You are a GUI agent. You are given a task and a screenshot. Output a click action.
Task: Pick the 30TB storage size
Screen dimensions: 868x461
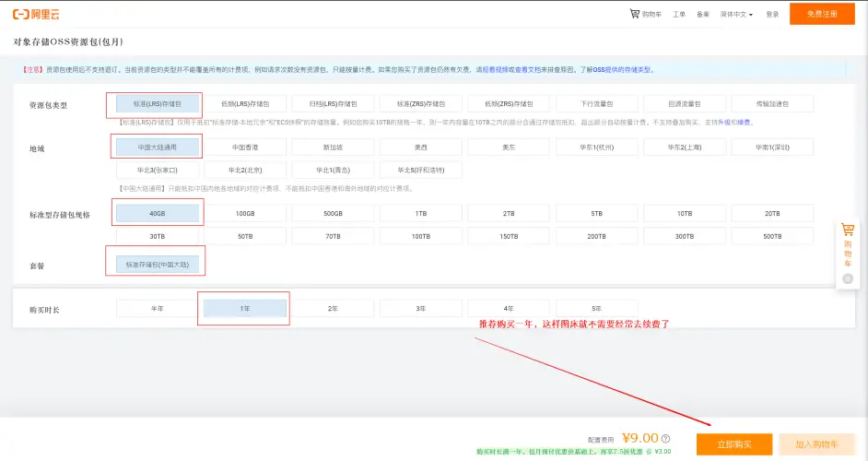158,236
